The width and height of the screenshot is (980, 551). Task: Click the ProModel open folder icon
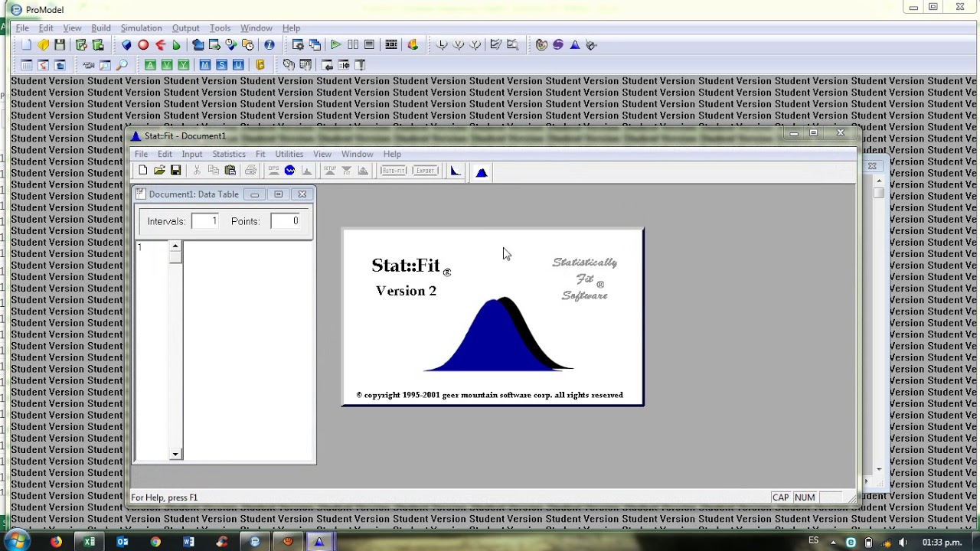tap(43, 45)
